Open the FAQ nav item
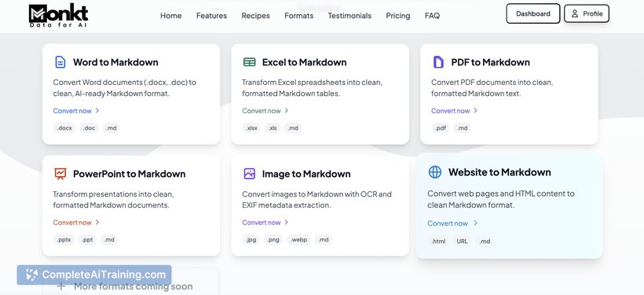This screenshot has height=295, width=644. click(x=432, y=16)
